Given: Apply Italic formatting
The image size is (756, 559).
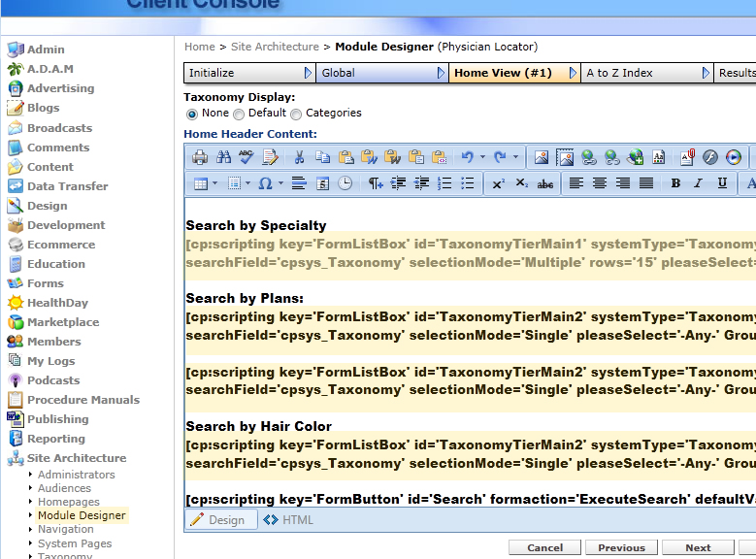Looking at the screenshot, I should pos(699,183).
